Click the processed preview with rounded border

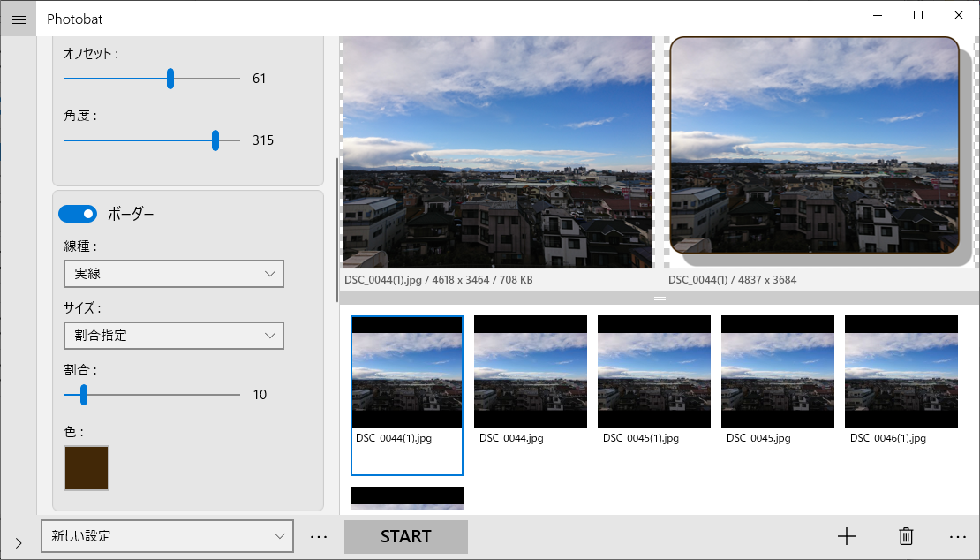tap(815, 145)
